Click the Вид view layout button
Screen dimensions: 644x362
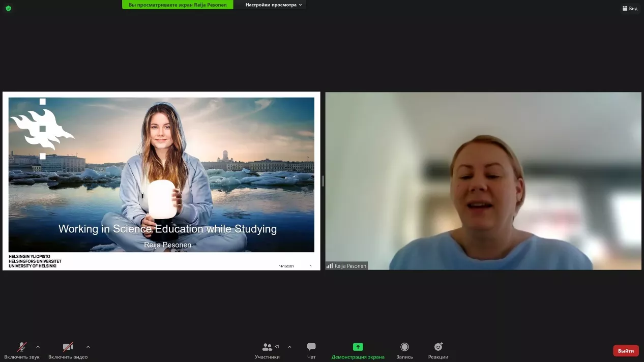tap(630, 8)
